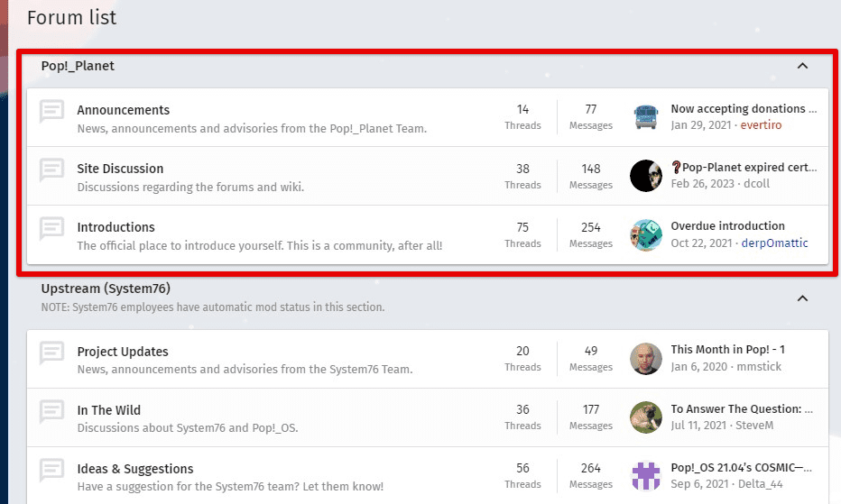Collapse the Pop!_Planet category
Viewport: 841px width, 504px height.
(x=802, y=66)
